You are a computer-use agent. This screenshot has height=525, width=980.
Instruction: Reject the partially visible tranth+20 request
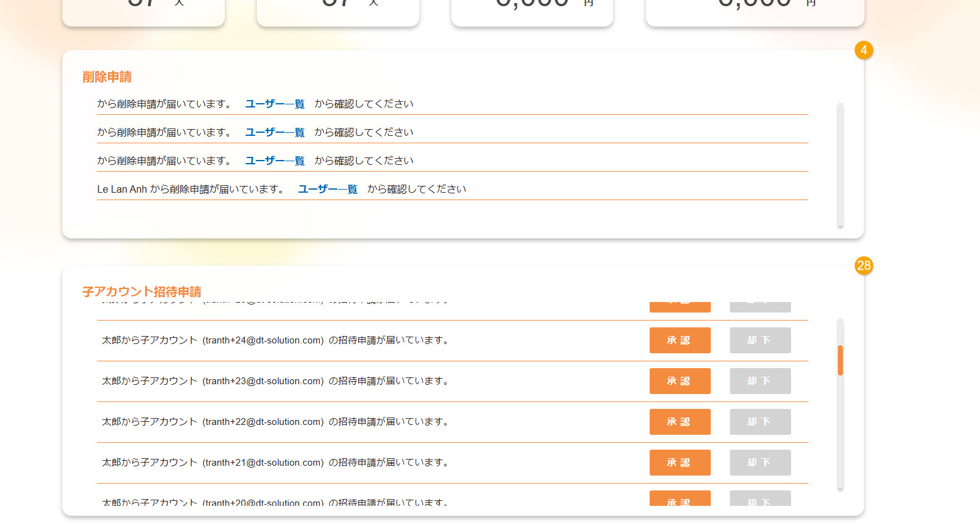point(760,498)
